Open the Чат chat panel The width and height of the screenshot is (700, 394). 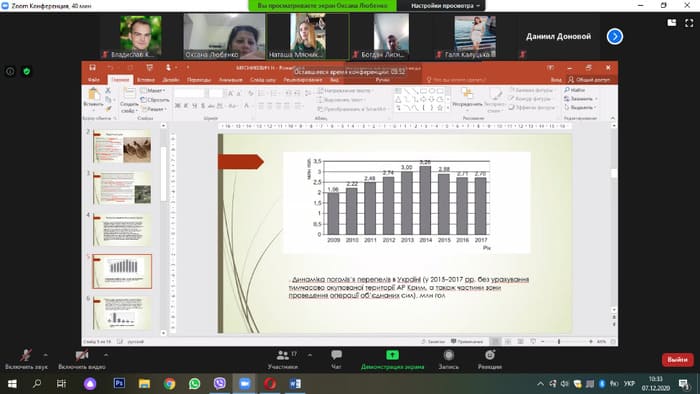(336, 360)
